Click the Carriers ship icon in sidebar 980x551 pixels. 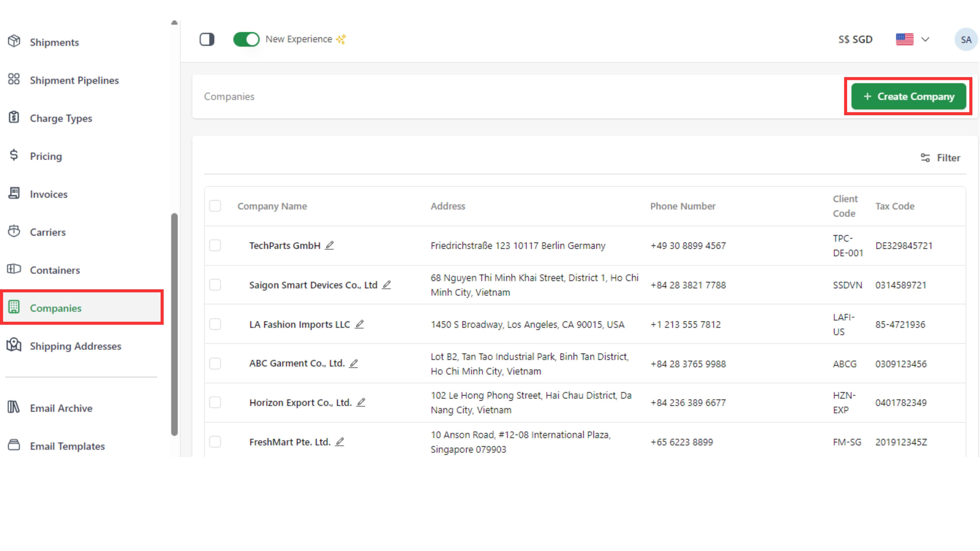point(14,231)
